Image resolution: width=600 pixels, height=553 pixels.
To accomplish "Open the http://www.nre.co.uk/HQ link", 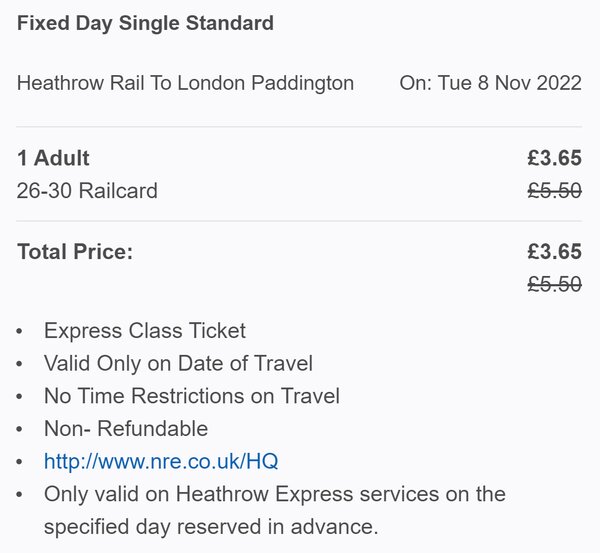I will click(x=161, y=461).
